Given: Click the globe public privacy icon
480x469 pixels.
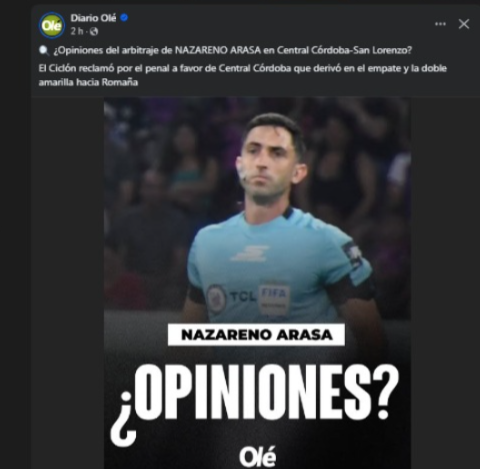Looking at the screenshot, I should (x=94, y=31).
